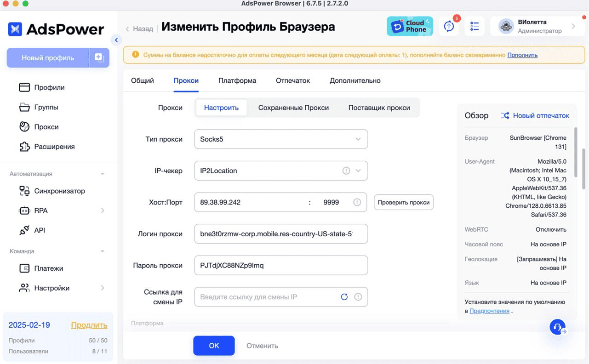Expand user account menu chevron
This screenshot has width=589, height=364.
[x=573, y=26]
